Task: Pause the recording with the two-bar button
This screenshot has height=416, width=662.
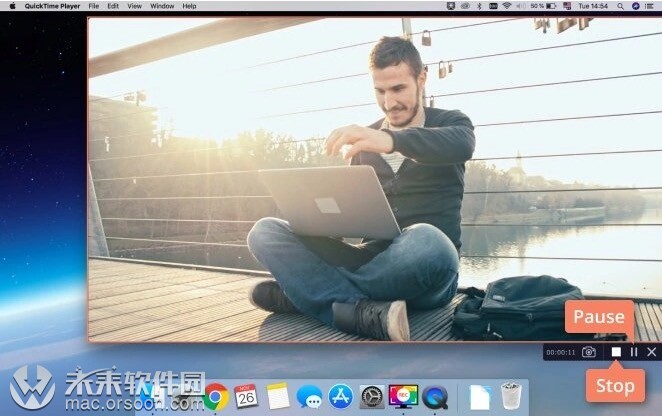Action: [634, 352]
